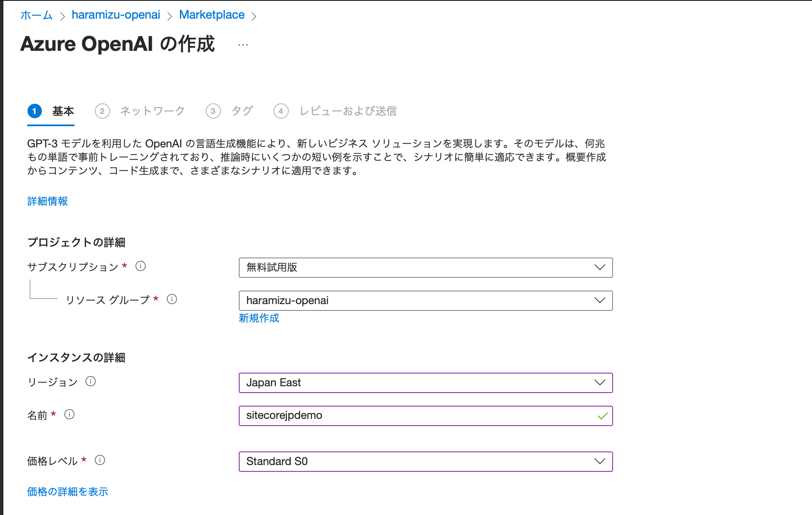Open the 価格の詳細を表示 link
The height and width of the screenshot is (515, 812).
click(x=68, y=492)
